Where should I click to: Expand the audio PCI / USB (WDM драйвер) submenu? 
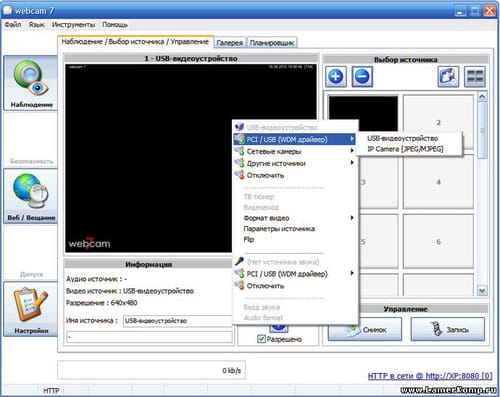point(352,273)
